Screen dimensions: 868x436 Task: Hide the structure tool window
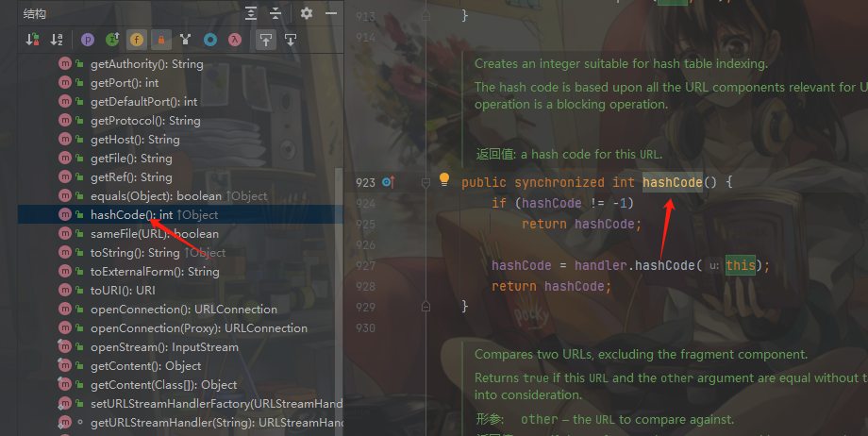pyautogui.click(x=331, y=13)
